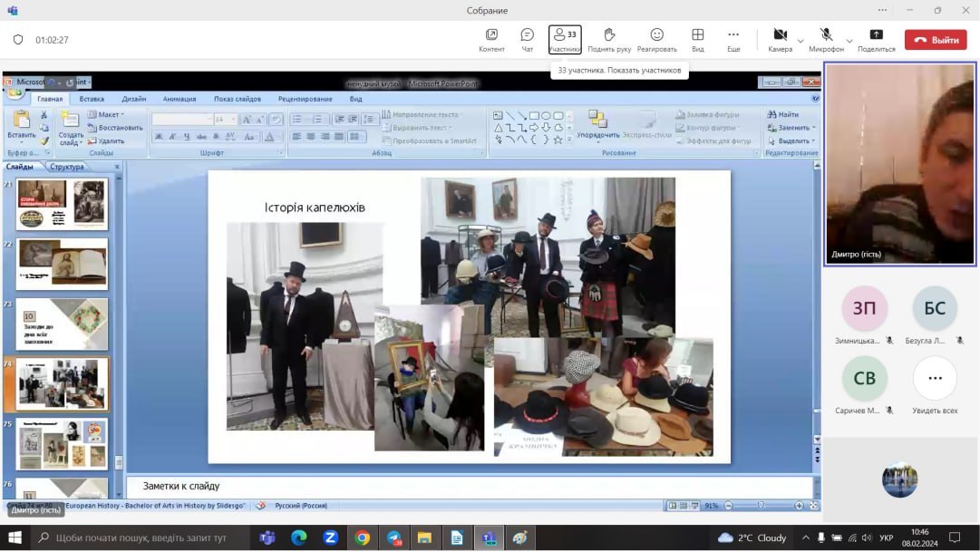Viewport: 980px width, 552px height.
Task: Open the security shield meeting info
Action: pyautogui.click(x=18, y=40)
